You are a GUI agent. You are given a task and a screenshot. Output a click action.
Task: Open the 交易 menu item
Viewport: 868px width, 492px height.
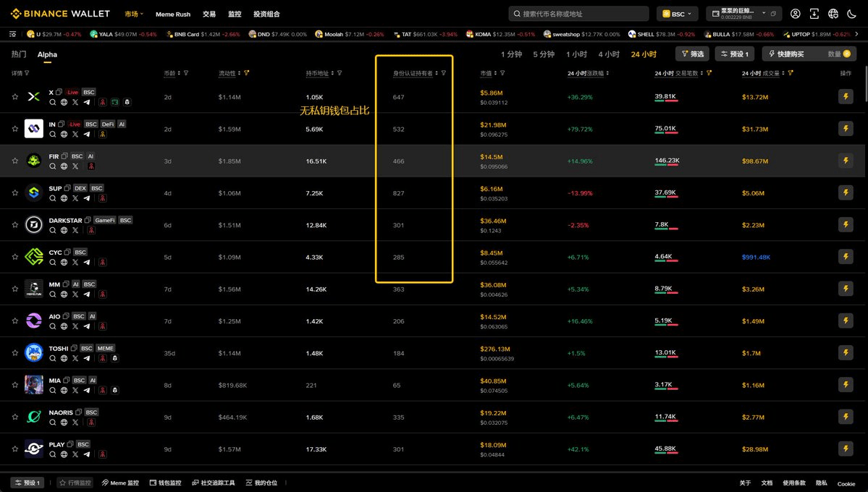point(208,14)
